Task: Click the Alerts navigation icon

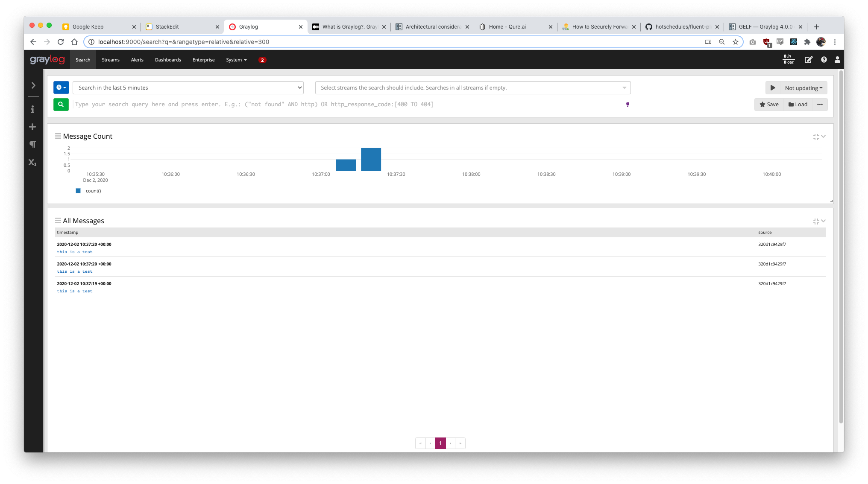Action: pyautogui.click(x=137, y=59)
